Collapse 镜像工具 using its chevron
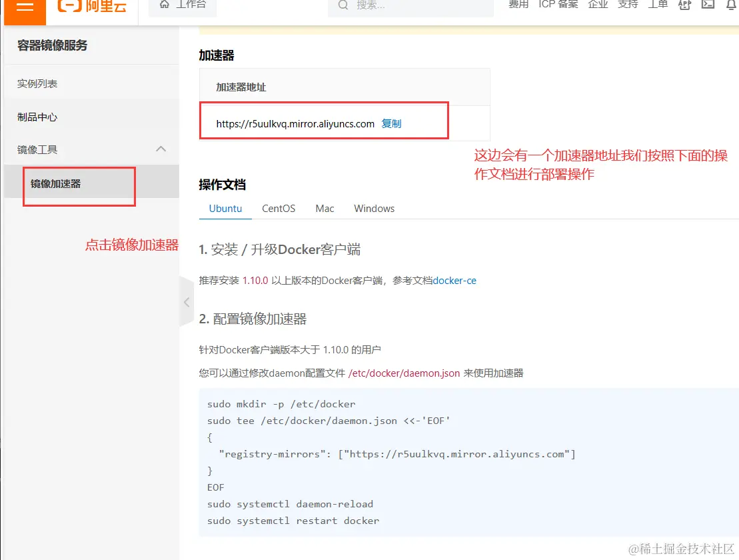Image resolution: width=739 pixels, height=560 pixels. (161, 149)
